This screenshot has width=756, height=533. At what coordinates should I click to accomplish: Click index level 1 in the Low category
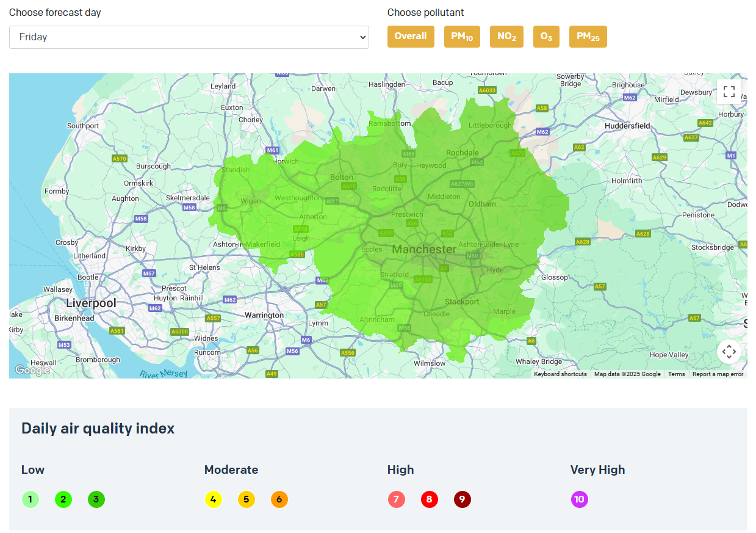point(31,499)
